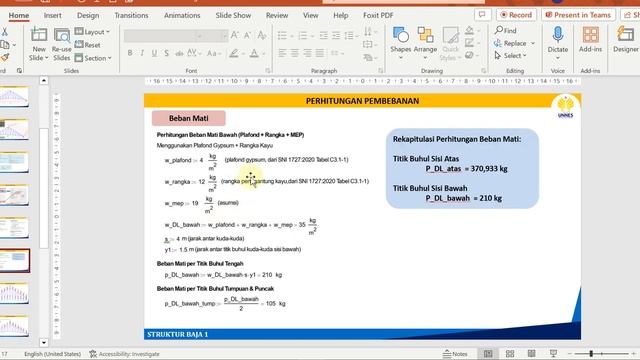Open the Character Spacing dropdown

194,53
